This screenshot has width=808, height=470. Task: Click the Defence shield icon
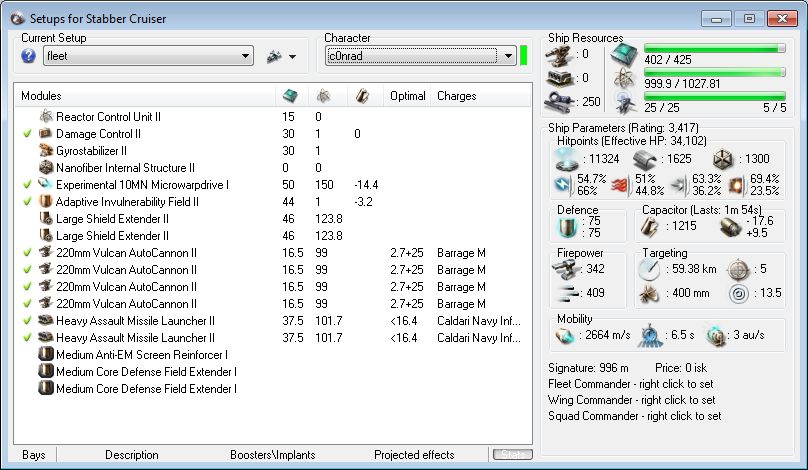[x=567, y=227]
